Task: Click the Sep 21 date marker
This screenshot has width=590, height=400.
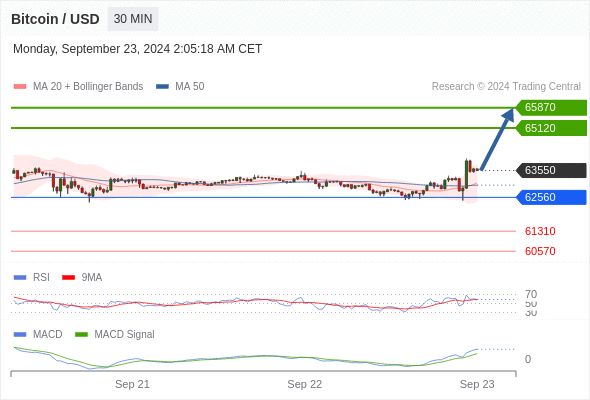Action: tap(132, 384)
